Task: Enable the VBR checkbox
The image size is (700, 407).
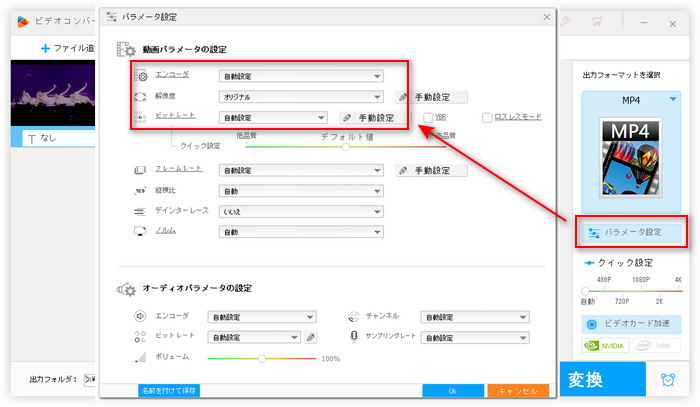Action: 428,117
